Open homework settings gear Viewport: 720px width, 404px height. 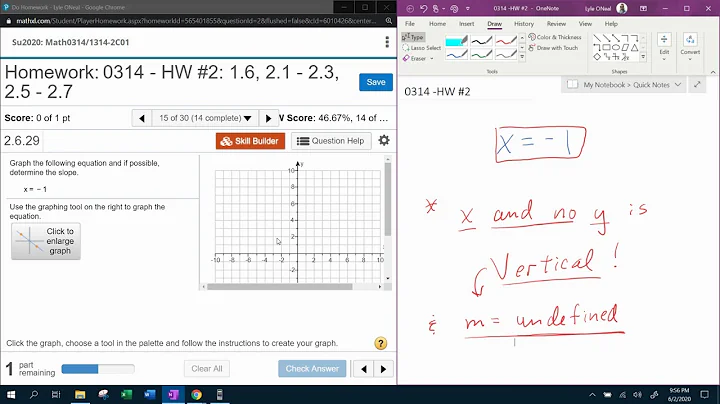point(384,140)
